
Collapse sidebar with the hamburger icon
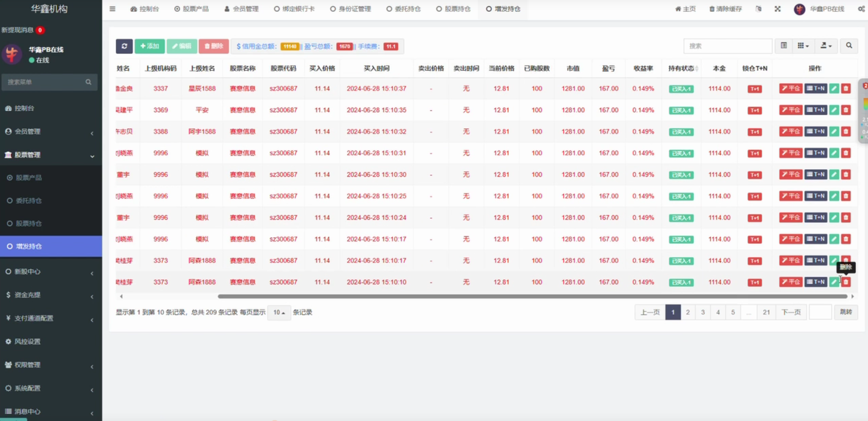[113, 9]
